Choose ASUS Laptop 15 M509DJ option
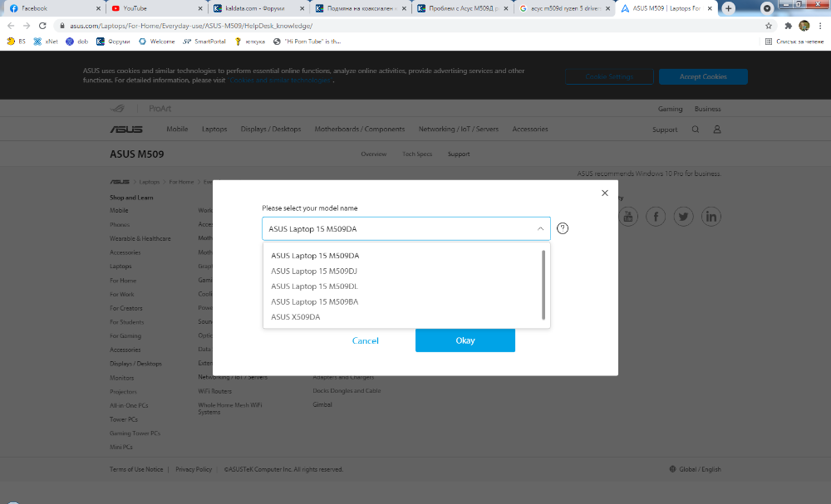The width and height of the screenshot is (831, 504). pos(314,271)
